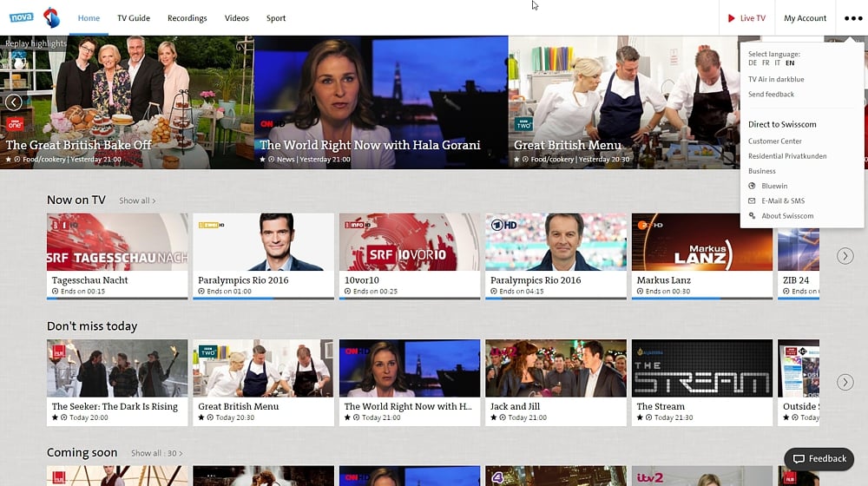Open the three-dots more menu
This screenshot has height=486, width=868.
click(x=853, y=18)
